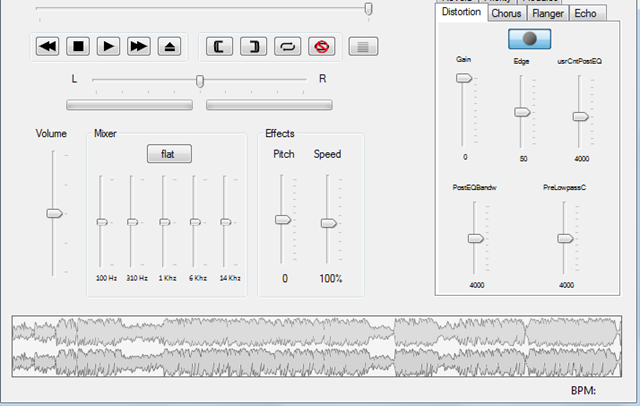The width and height of the screenshot is (640, 406).
Task: Reset the mixer with flat button
Action: click(169, 154)
